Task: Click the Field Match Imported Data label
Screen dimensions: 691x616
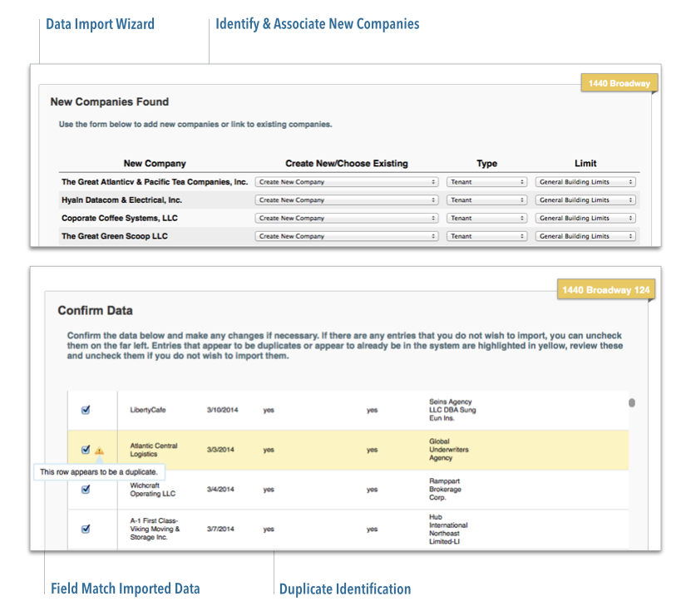Action: click(125, 589)
